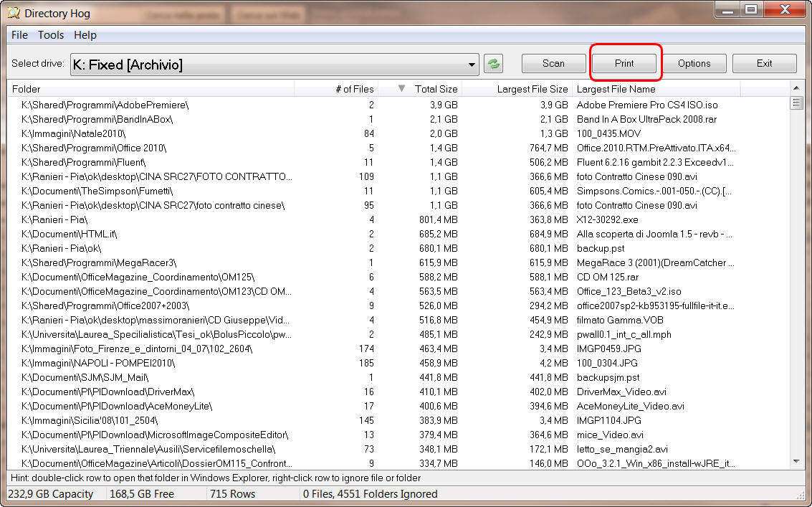Click the Scan button
This screenshot has width=812, height=507.
pyautogui.click(x=553, y=63)
